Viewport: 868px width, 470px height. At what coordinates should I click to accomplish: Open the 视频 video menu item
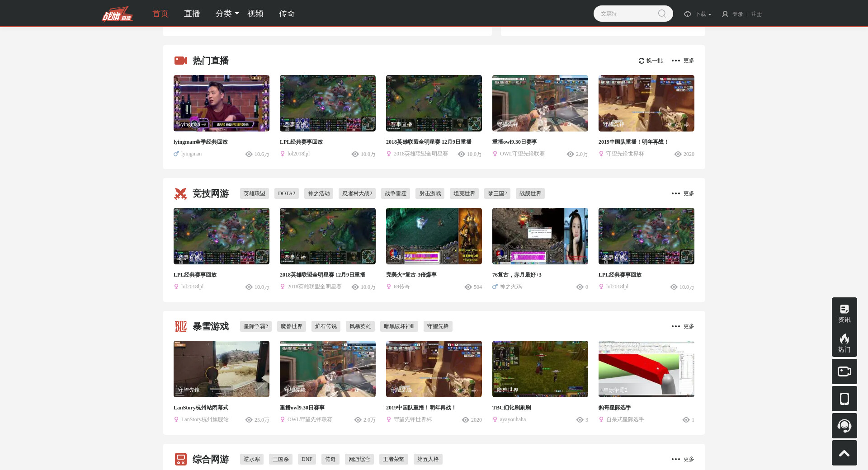255,14
